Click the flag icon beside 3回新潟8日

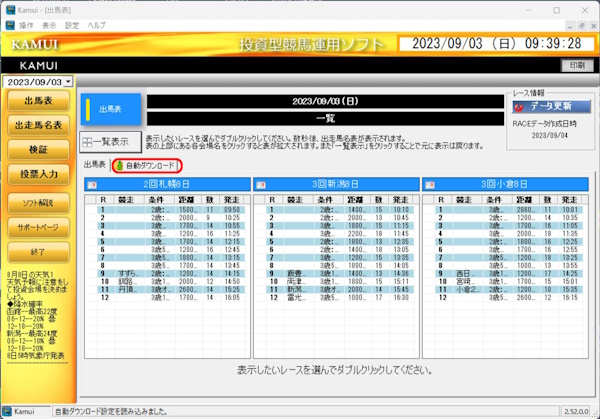point(262,185)
